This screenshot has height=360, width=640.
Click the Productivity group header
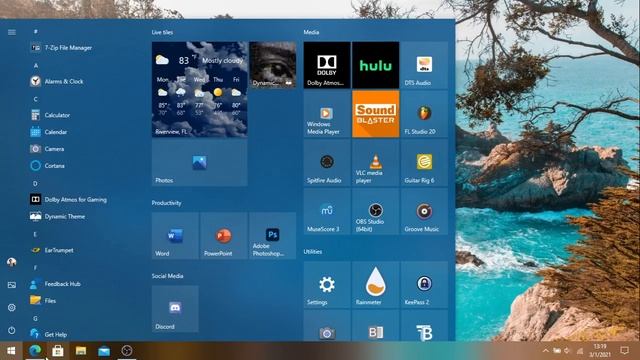coord(167,203)
